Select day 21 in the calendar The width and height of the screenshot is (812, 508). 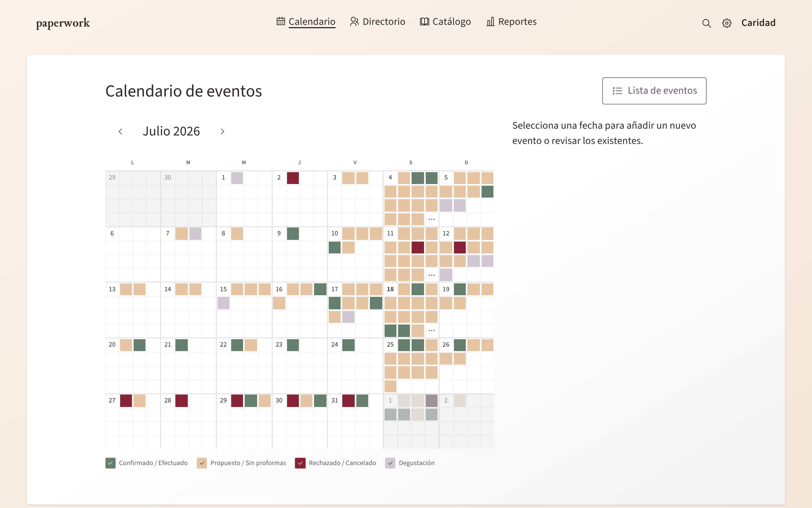168,344
